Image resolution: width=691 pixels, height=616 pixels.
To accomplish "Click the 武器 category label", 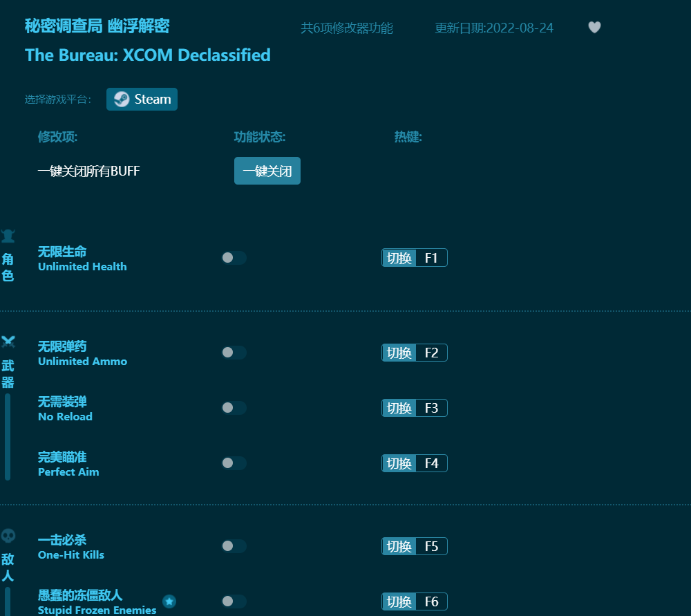I will [8, 373].
